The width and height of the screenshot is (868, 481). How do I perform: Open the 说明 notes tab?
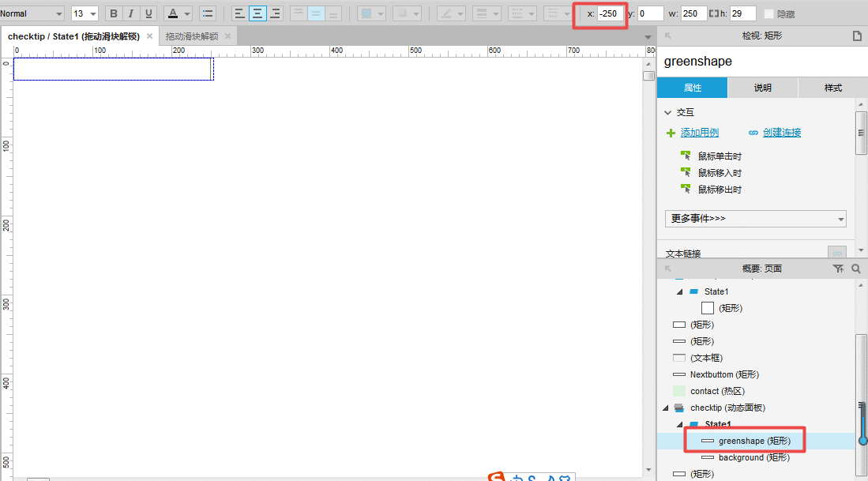click(x=762, y=88)
